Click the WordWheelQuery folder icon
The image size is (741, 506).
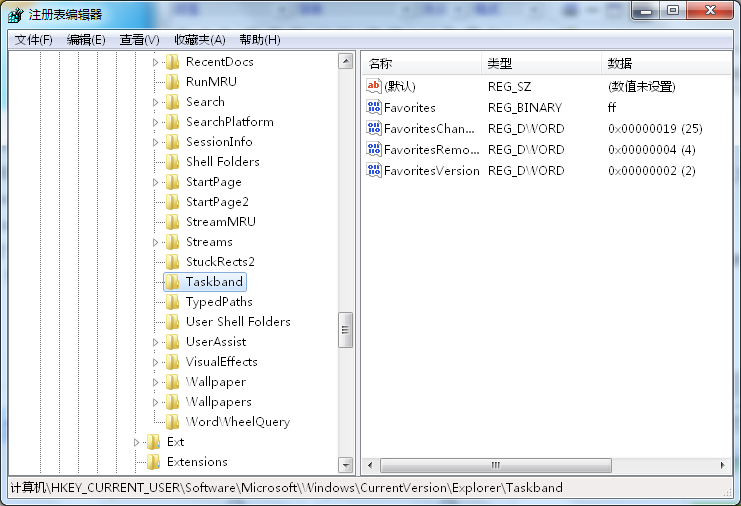[x=172, y=421]
